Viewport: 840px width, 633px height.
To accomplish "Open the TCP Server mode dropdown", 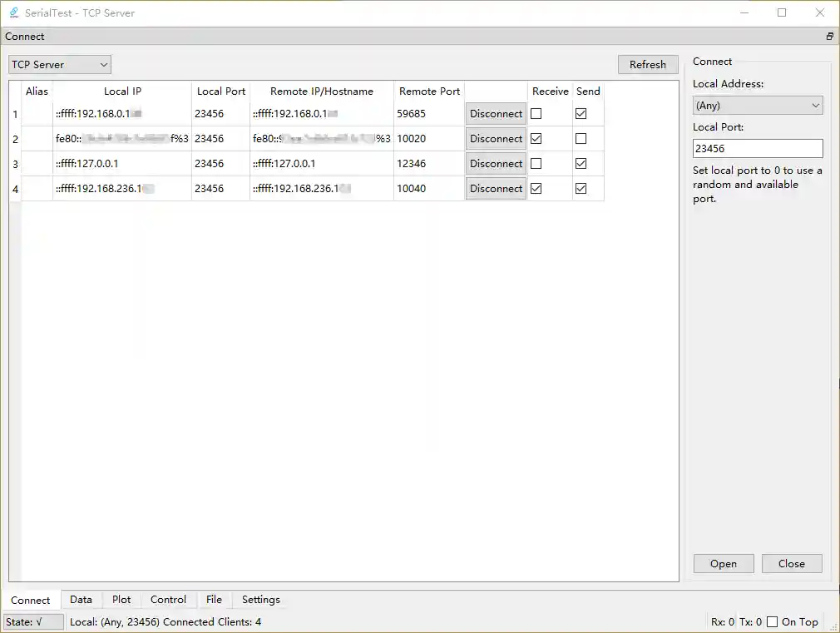I will click(x=58, y=64).
